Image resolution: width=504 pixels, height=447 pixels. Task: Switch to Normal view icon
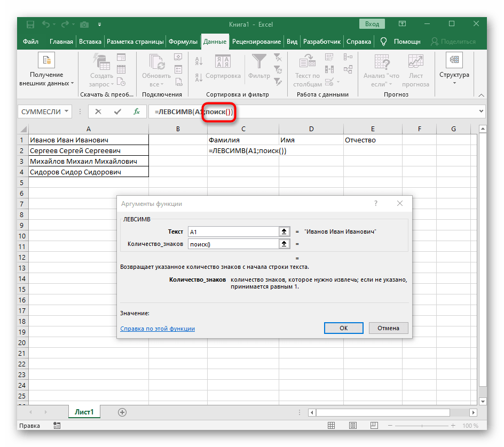(331, 426)
